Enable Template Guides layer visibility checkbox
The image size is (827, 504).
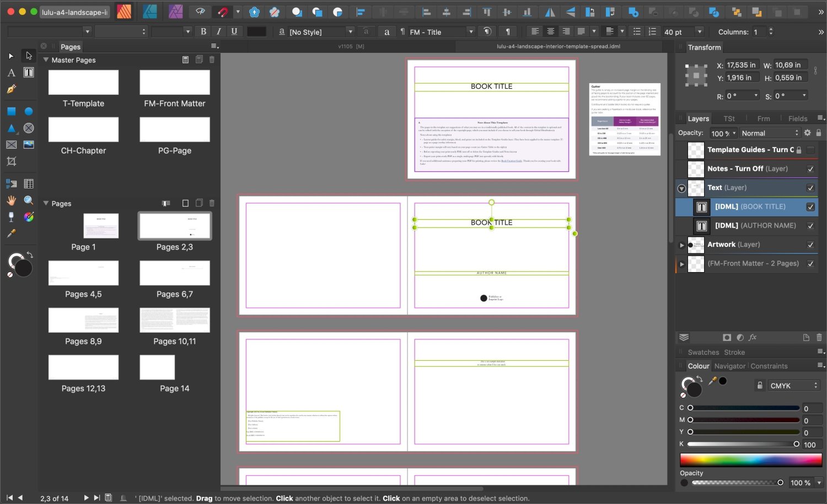810,150
